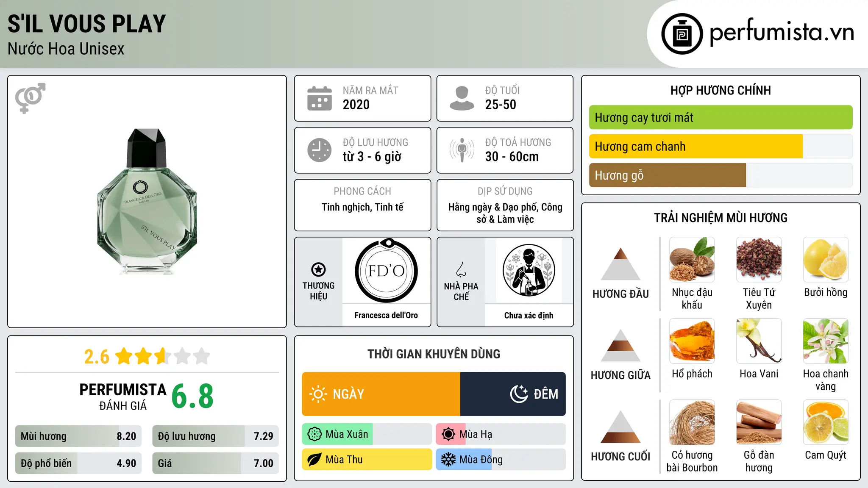The width and height of the screenshot is (868, 488).
Task: Click the Hương giữa pyramid icon
Action: click(620, 345)
